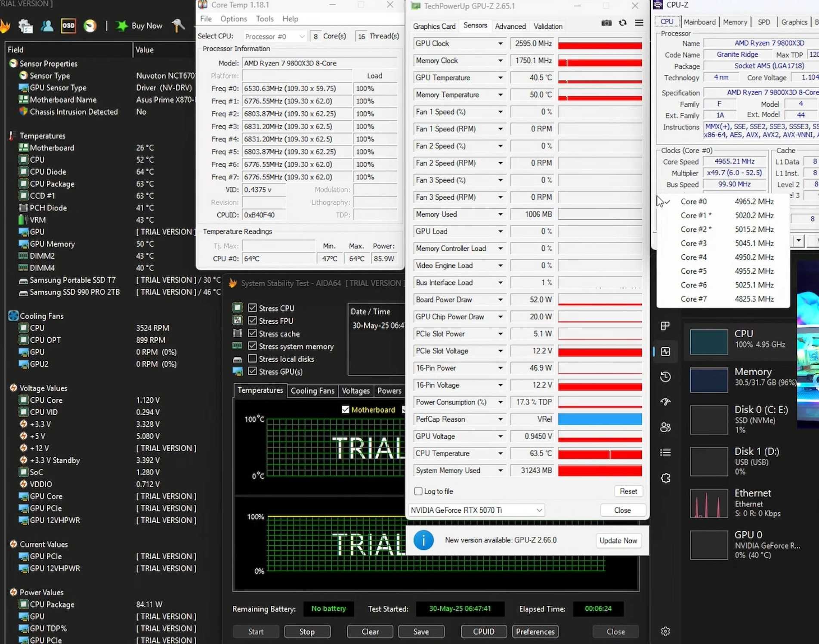This screenshot has height=644, width=819.
Task: Click the Power Values section icon
Action: pyautogui.click(x=13, y=592)
